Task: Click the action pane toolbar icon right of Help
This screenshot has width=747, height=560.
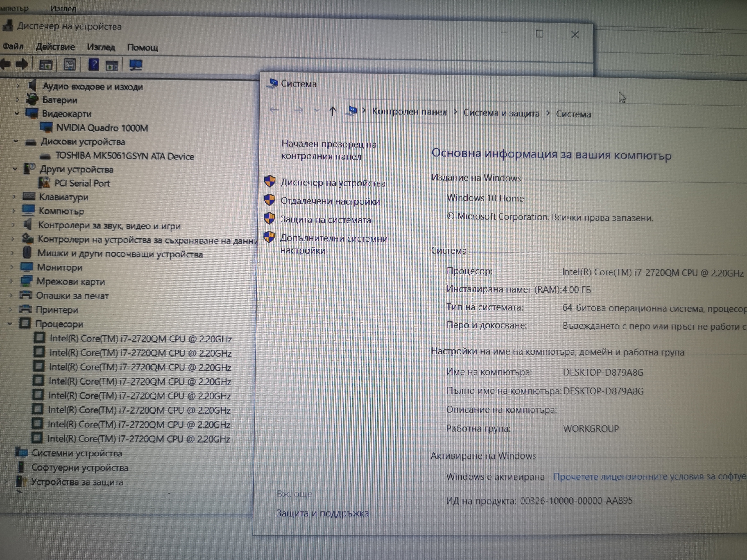Action: click(x=112, y=65)
